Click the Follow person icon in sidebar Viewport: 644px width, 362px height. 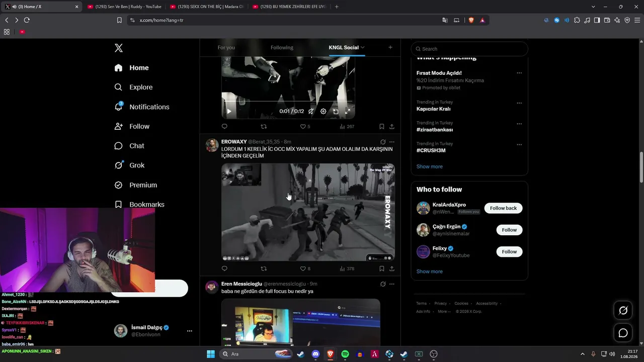(118, 126)
